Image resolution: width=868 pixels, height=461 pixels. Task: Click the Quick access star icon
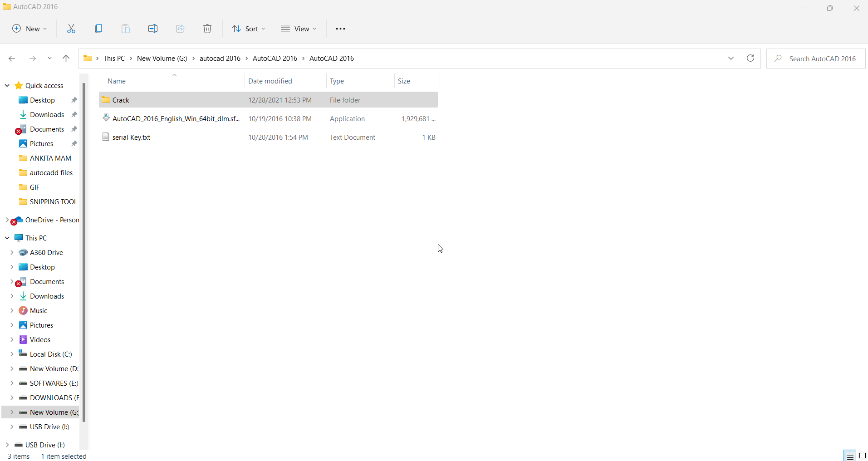(19, 85)
